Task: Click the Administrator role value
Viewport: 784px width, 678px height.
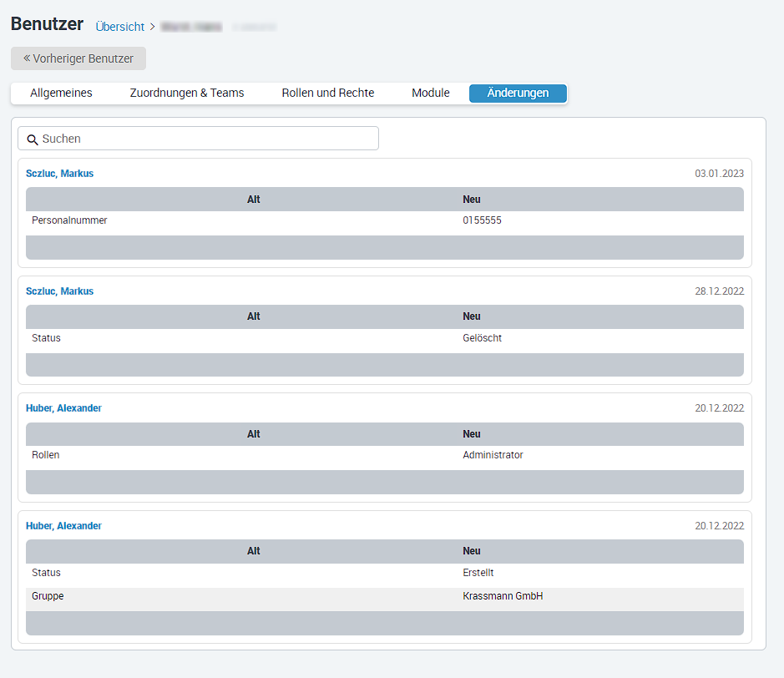Action: click(x=493, y=455)
